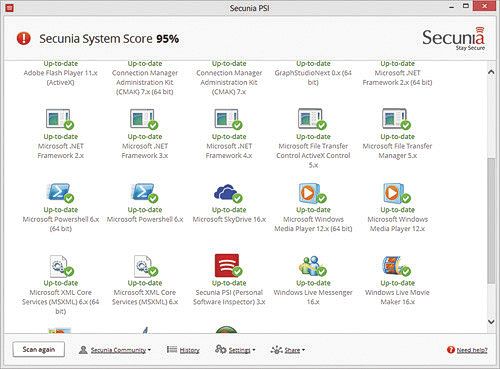Open the Settings menu
Screen dimensions: 500x369
pyautogui.click(x=239, y=350)
